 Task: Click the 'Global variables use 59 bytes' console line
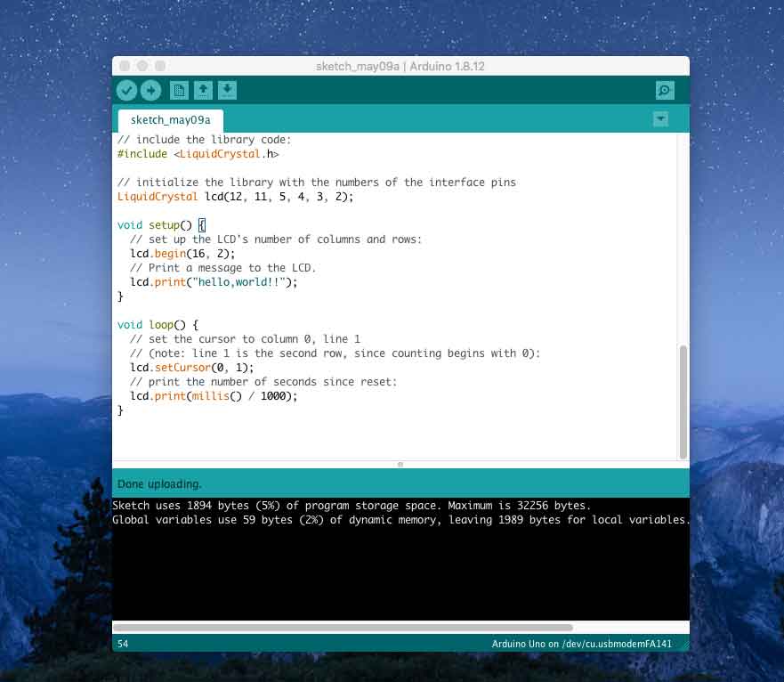401,520
